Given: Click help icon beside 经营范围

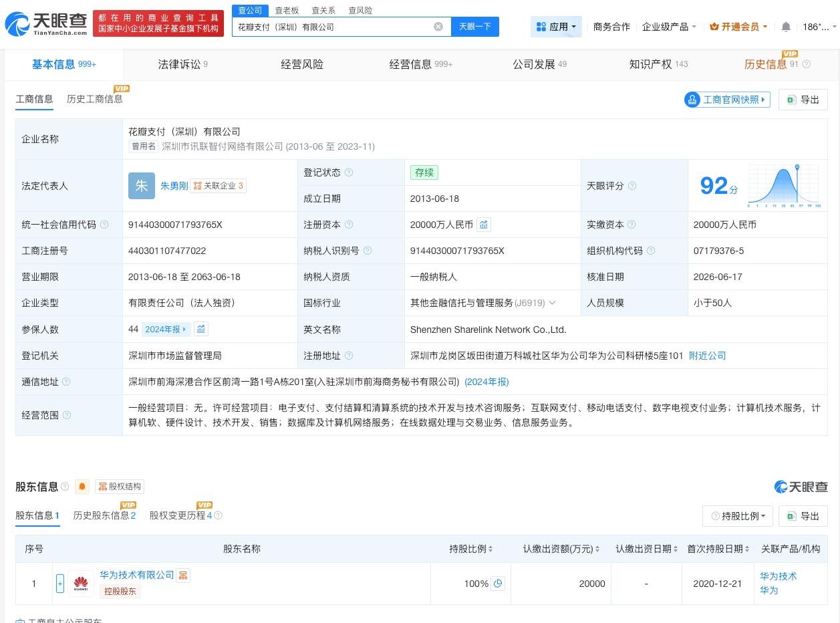Looking at the screenshot, I should [66, 415].
